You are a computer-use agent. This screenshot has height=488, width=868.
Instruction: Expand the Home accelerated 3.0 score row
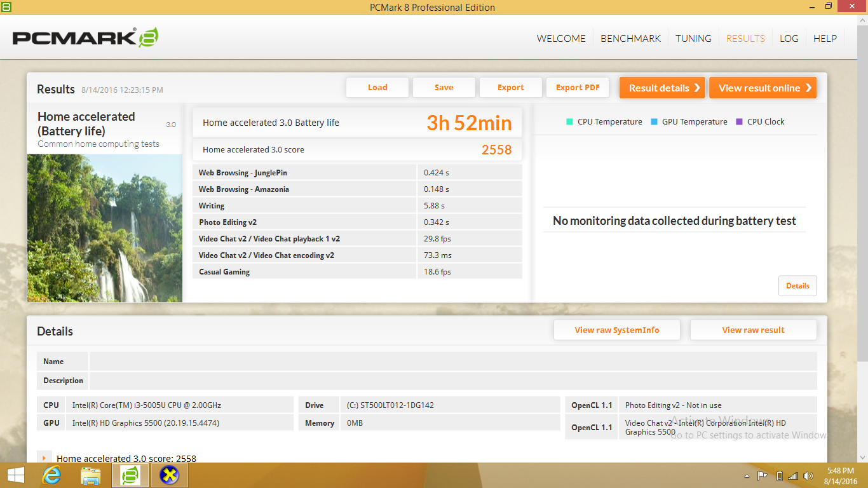tap(44, 457)
